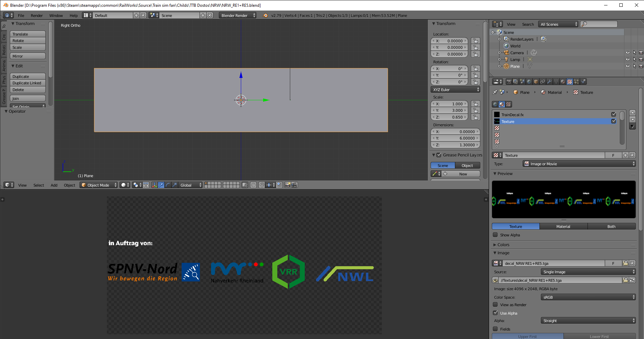Image resolution: width=644 pixels, height=339 pixels.
Task: Open the Object Data properties triangle icon
Action: (x=556, y=82)
